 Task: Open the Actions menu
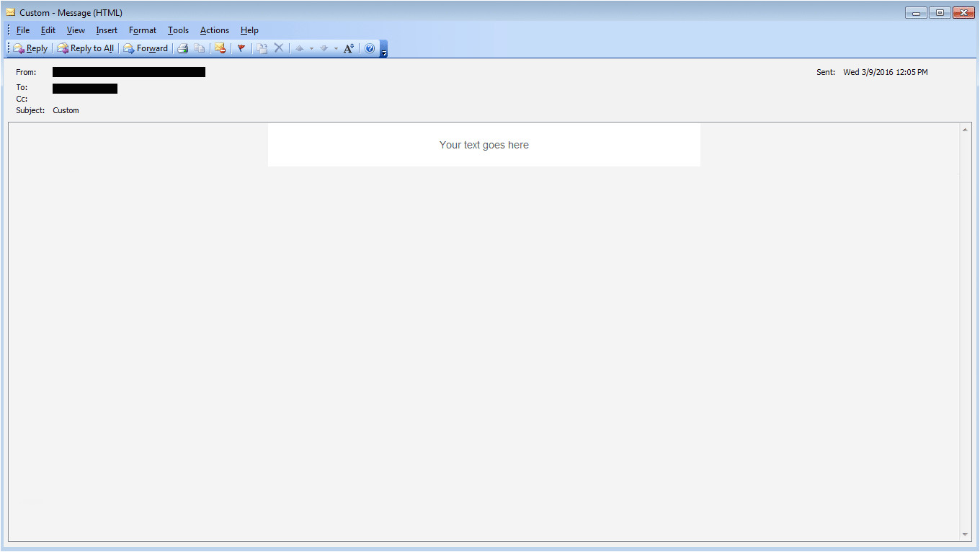[x=214, y=30]
